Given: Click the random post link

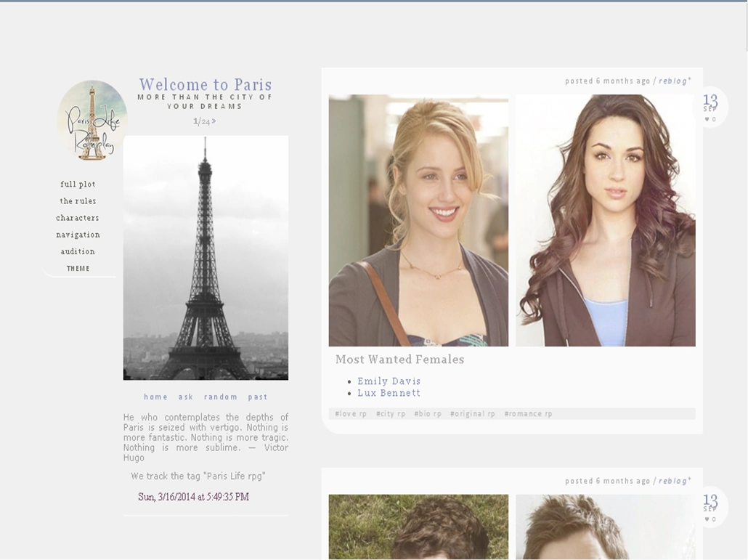Looking at the screenshot, I should [x=220, y=397].
